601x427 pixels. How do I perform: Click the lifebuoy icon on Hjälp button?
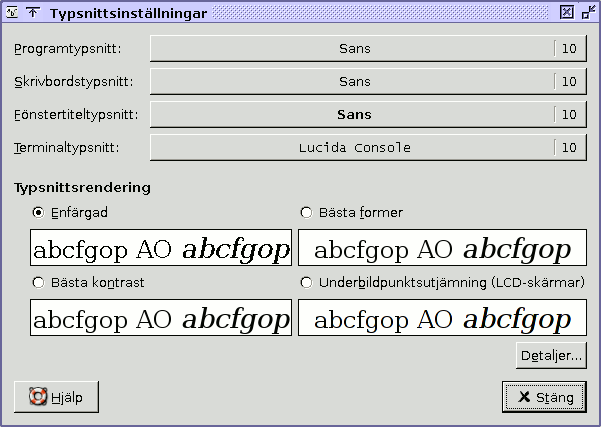(38, 397)
